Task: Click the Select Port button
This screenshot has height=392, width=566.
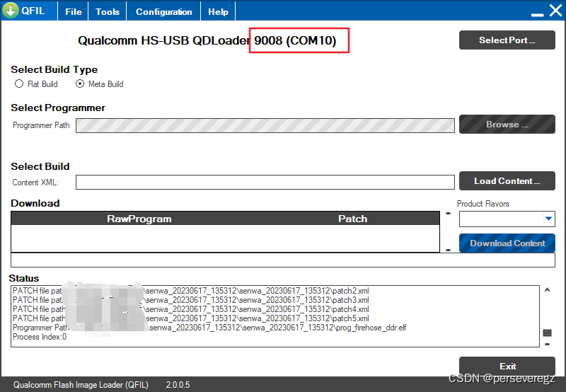Action: pyautogui.click(x=507, y=40)
